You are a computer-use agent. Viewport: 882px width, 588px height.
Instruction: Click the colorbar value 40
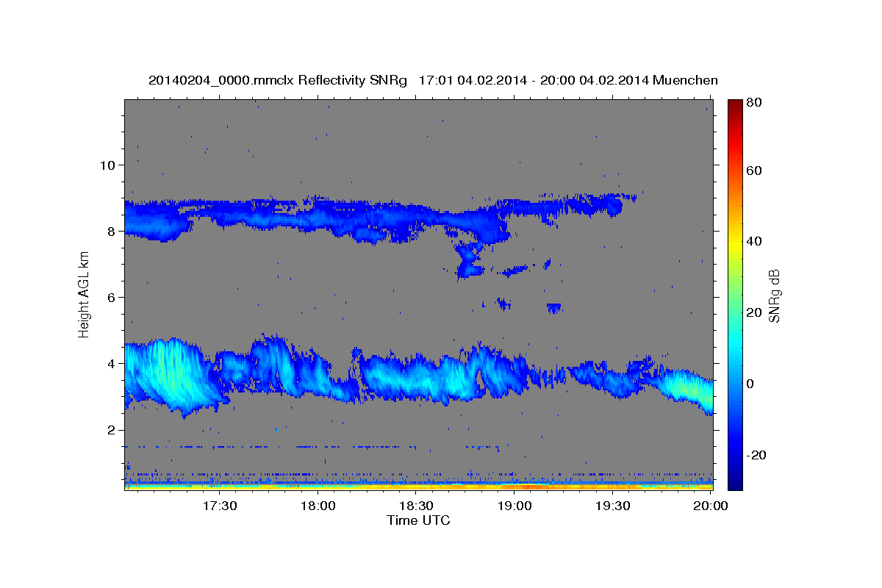click(x=753, y=241)
